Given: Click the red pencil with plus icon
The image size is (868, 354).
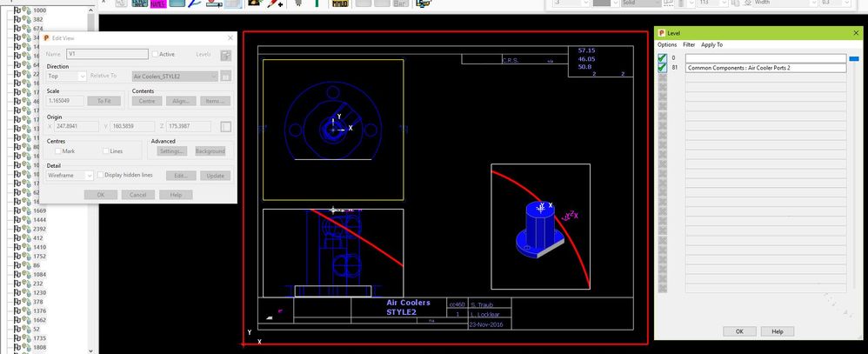Looking at the screenshot, I should [x=275, y=3].
